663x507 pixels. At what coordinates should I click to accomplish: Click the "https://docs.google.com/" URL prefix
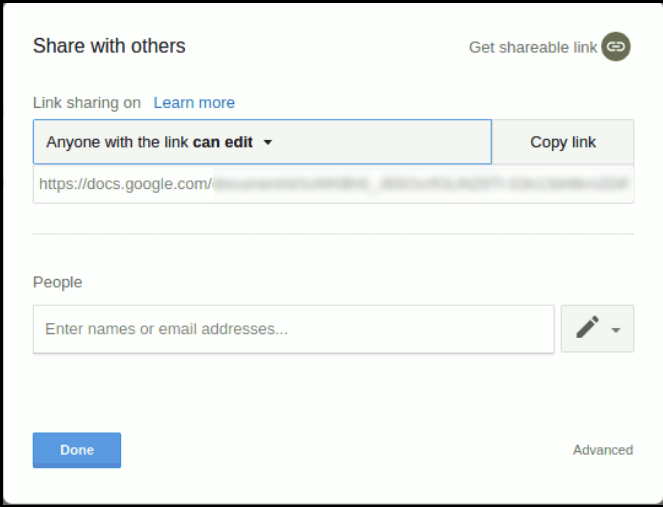tap(125, 184)
